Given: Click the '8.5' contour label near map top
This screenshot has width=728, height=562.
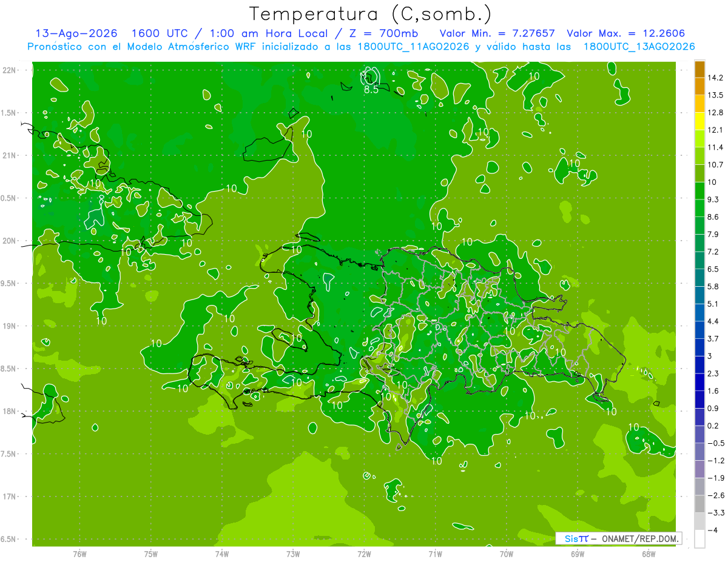Looking at the screenshot, I should point(371,90).
